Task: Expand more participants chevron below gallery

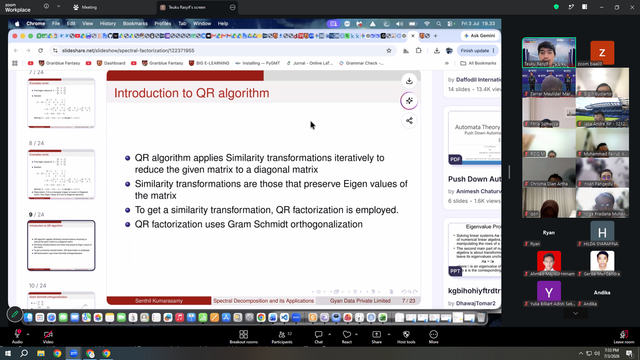Action: click(576, 313)
